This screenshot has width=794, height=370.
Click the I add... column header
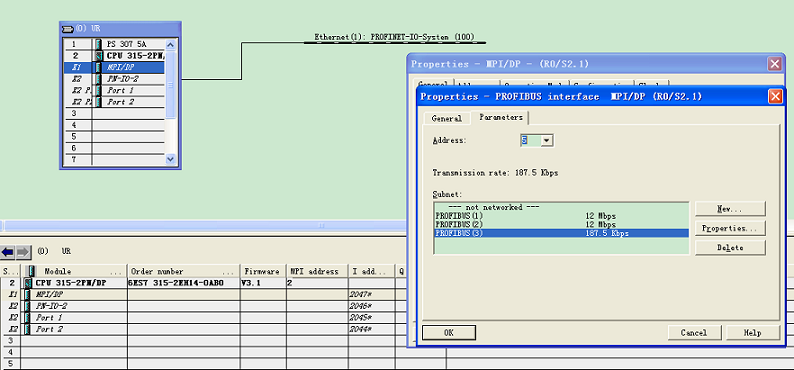click(x=372, y=271)
